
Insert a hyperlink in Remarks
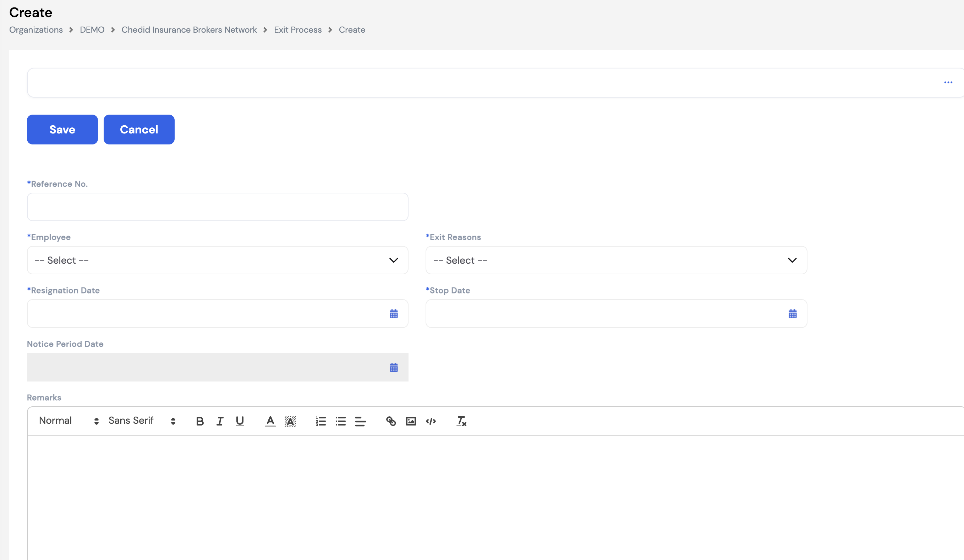click(391, 421)
